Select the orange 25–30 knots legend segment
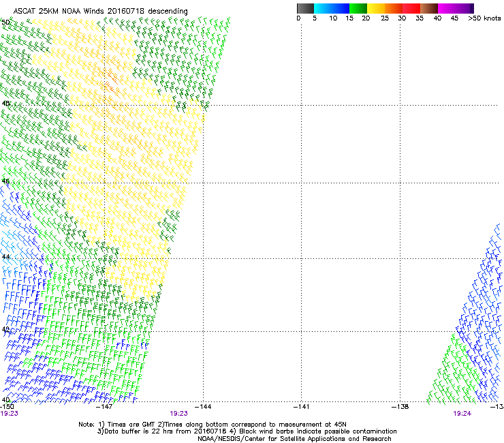The height and width of the screenshot is (443, 504). [x=394, y=8]
